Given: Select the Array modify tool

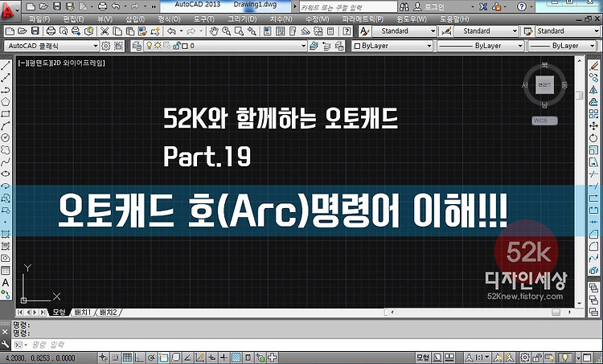Looking at the screenshot, I should point(594,114).
